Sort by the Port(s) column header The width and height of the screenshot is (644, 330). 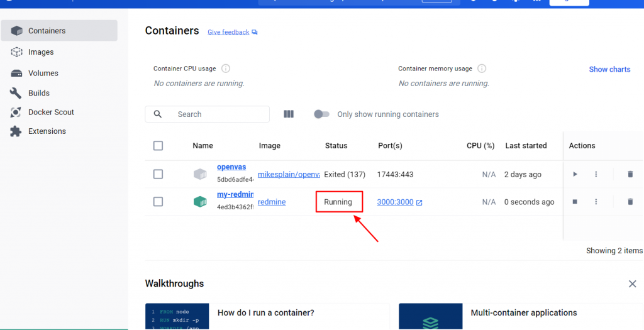[x=390, y=146]
